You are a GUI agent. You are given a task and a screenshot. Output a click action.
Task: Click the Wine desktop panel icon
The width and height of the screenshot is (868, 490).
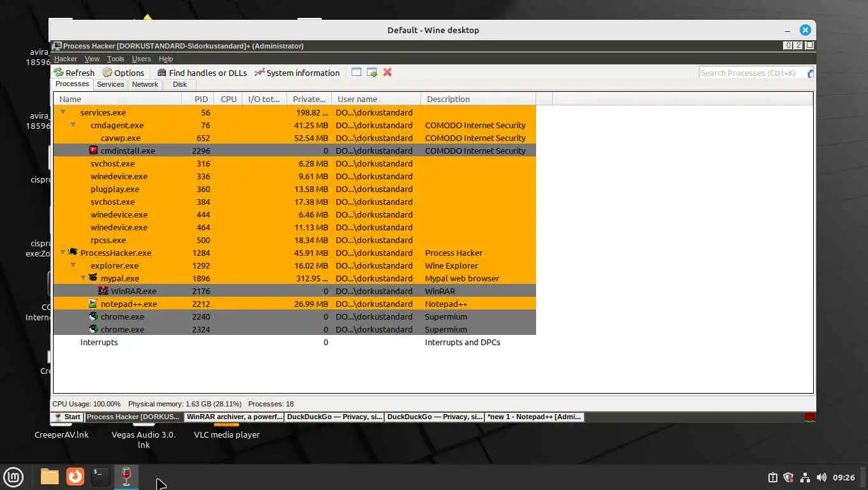(126, 477)
